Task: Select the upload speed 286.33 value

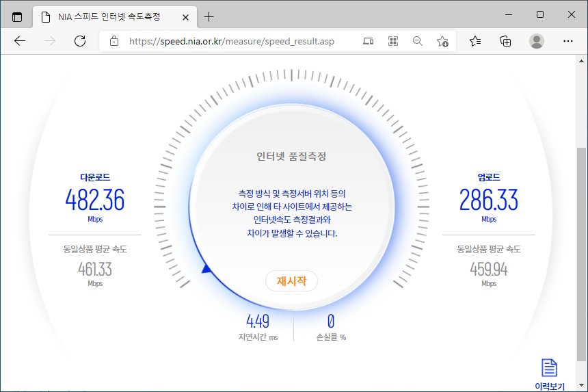Action: click(x=489, y=200)
